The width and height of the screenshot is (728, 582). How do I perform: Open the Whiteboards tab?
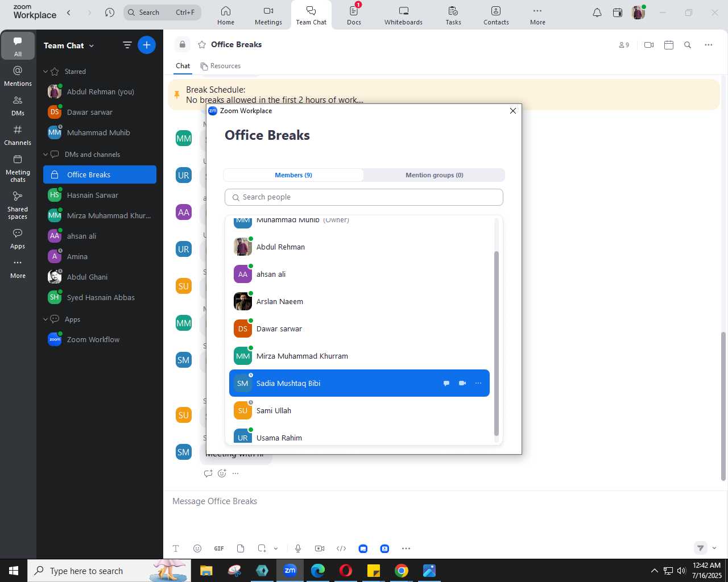(x=403, y=15)
